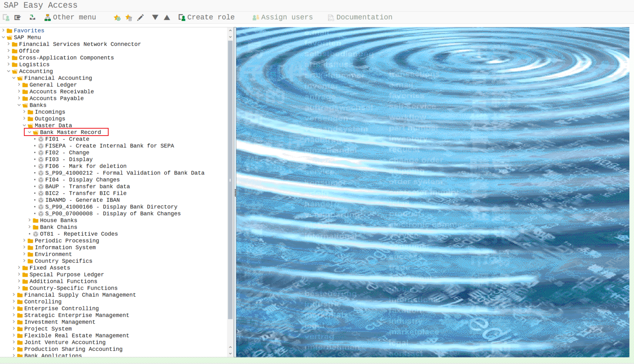Select the Accounts Payable tree entry
The width and height of the screenshot is (634, 364).
coord(57,99)
